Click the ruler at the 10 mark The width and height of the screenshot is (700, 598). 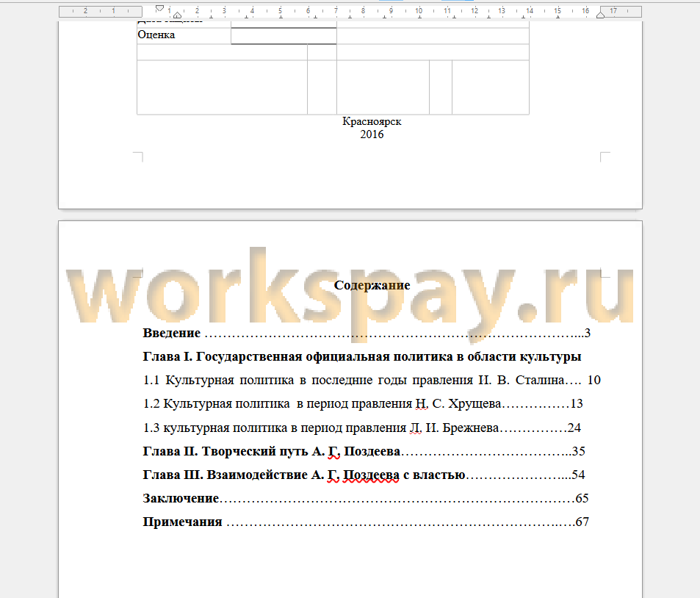point(419,11)
